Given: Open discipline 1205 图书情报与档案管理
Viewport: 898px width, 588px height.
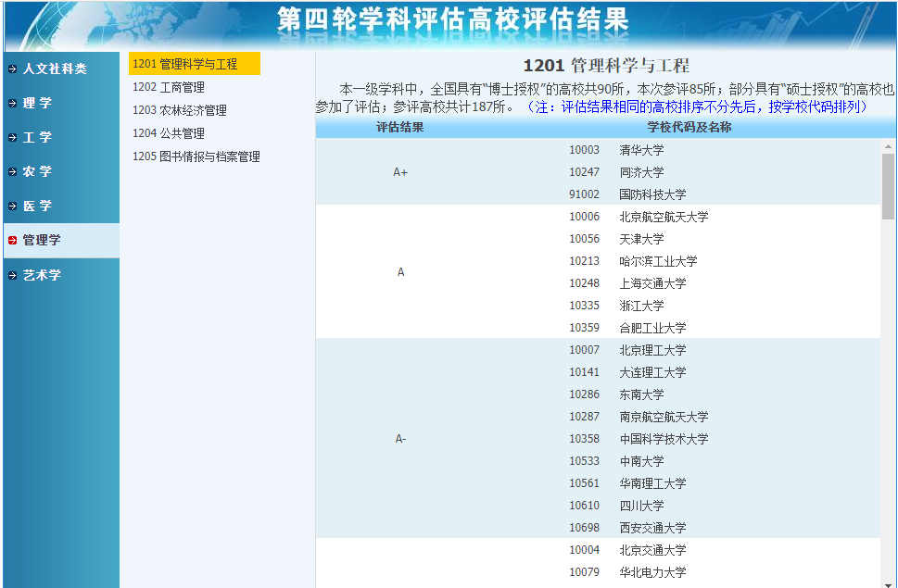Looking at the screenshot, I should click(196, 156).
